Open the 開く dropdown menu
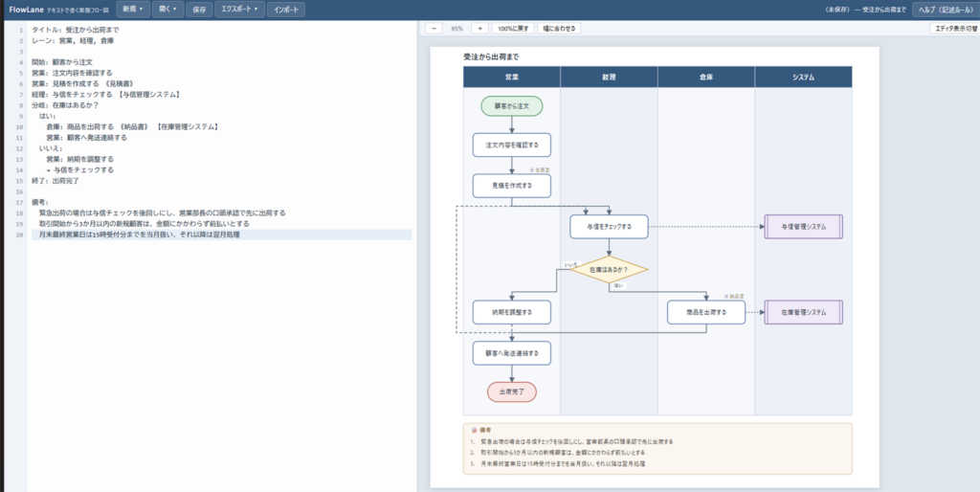 167,10
